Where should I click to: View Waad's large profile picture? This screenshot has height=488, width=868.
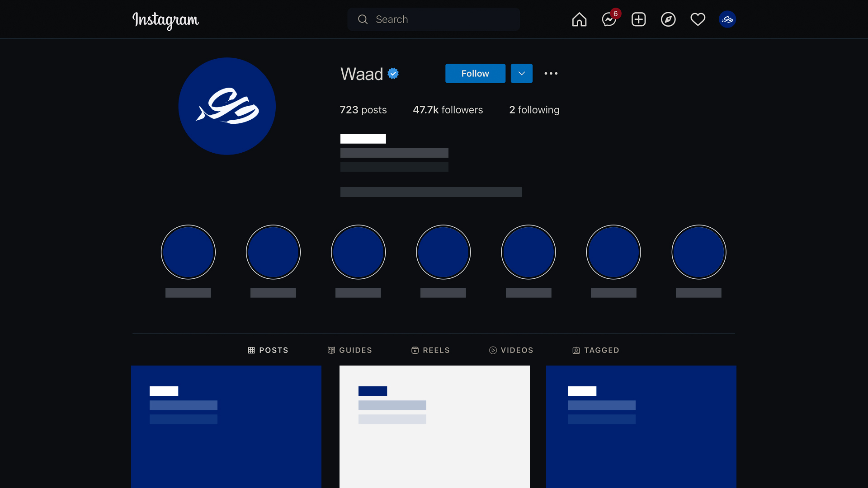tap(227, 106)
